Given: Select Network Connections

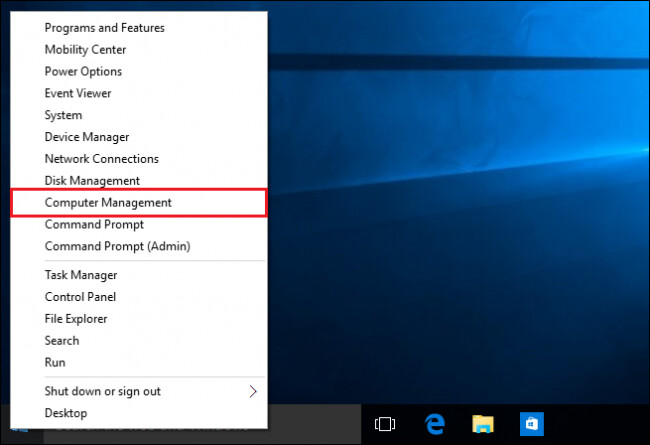Looking at the screenshot, I should pyautogui.click(x=101, y=159).
